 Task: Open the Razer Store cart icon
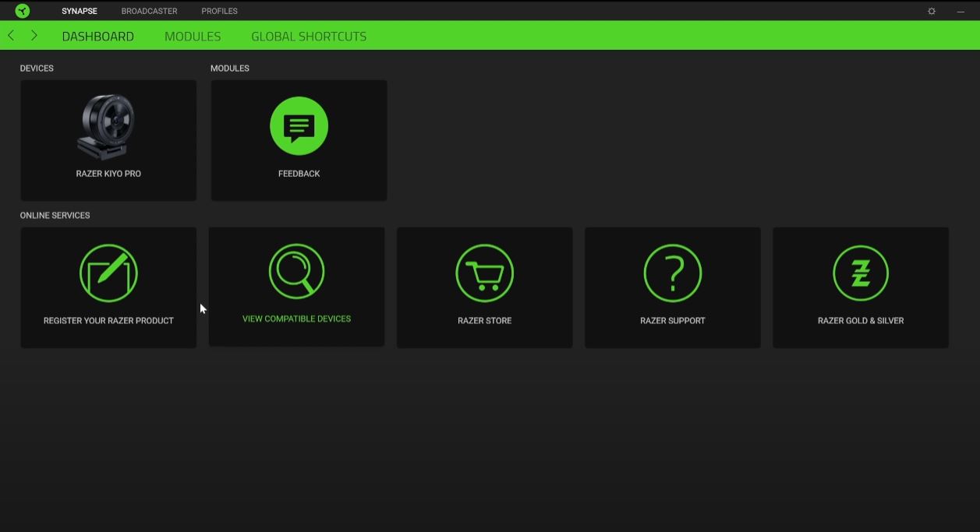pos(485,273)
